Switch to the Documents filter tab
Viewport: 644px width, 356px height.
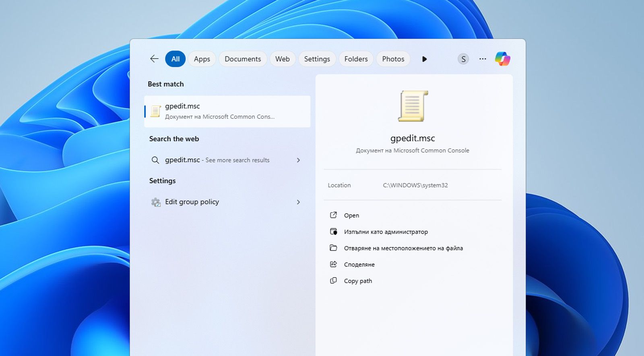pos(243,59)
